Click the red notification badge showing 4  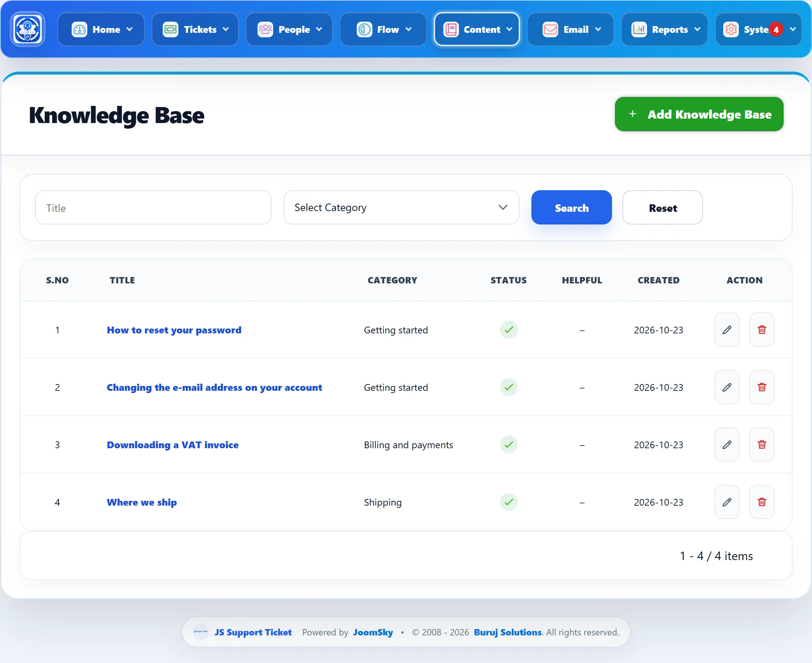776,29
